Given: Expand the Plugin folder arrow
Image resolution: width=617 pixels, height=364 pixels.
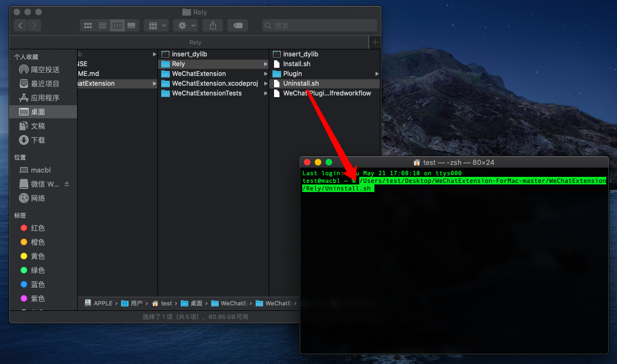Looking at the screenshot, I should click(x=377, y=74).
